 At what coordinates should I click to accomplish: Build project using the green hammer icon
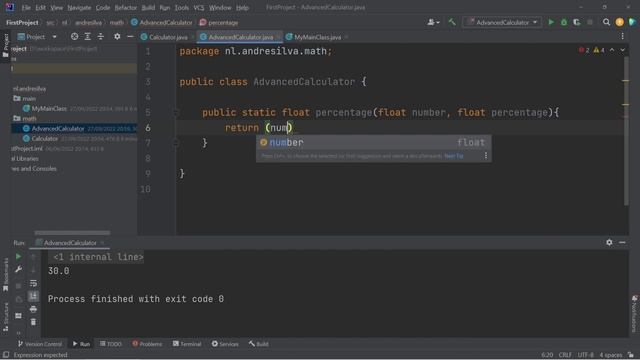452,22
